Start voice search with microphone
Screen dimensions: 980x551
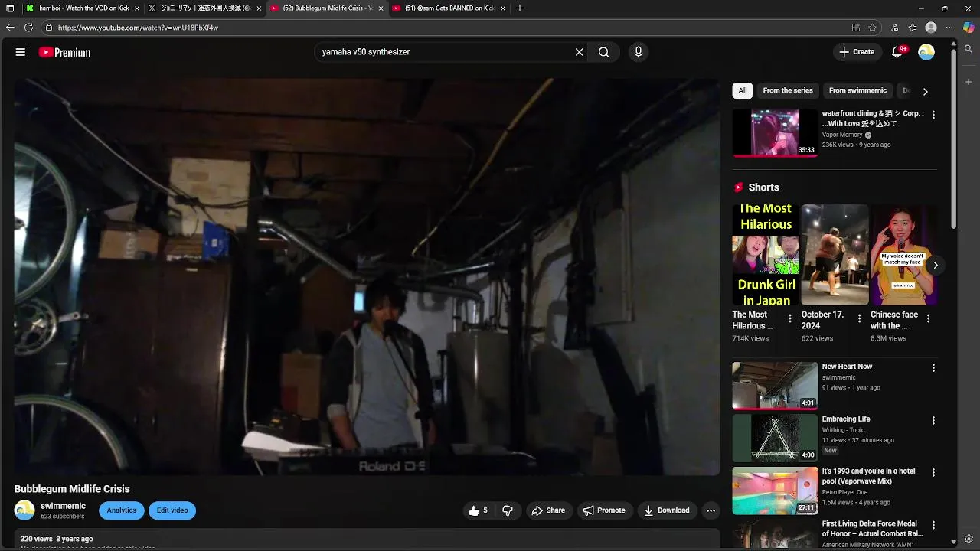click(639, 52)
